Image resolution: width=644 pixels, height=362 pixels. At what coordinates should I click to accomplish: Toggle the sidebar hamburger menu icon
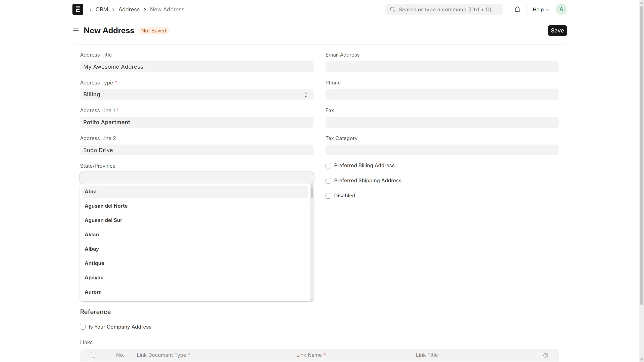(x=76, y=31)
